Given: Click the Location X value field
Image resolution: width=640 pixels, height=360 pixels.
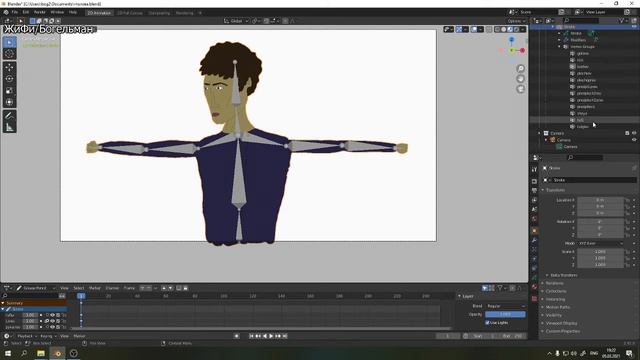Looking at the screenshot, I should click(x=600, y=200).
